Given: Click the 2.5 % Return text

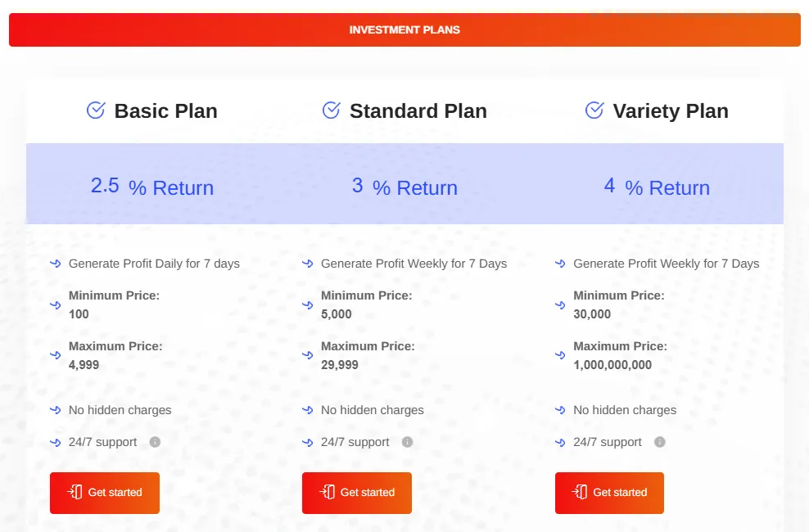Looking at the screenshot, I should tap(152, 187).
